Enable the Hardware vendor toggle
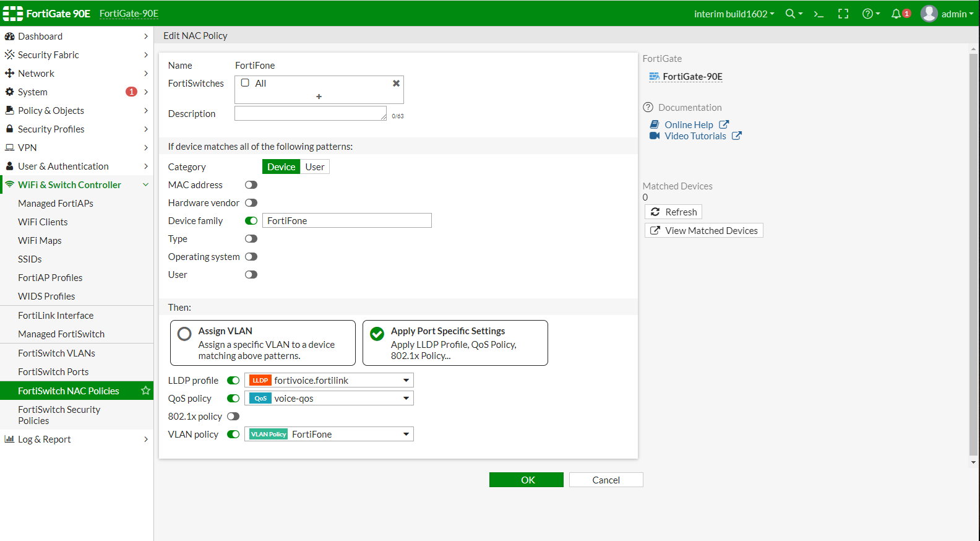980x541 pixels. (251, 203)
